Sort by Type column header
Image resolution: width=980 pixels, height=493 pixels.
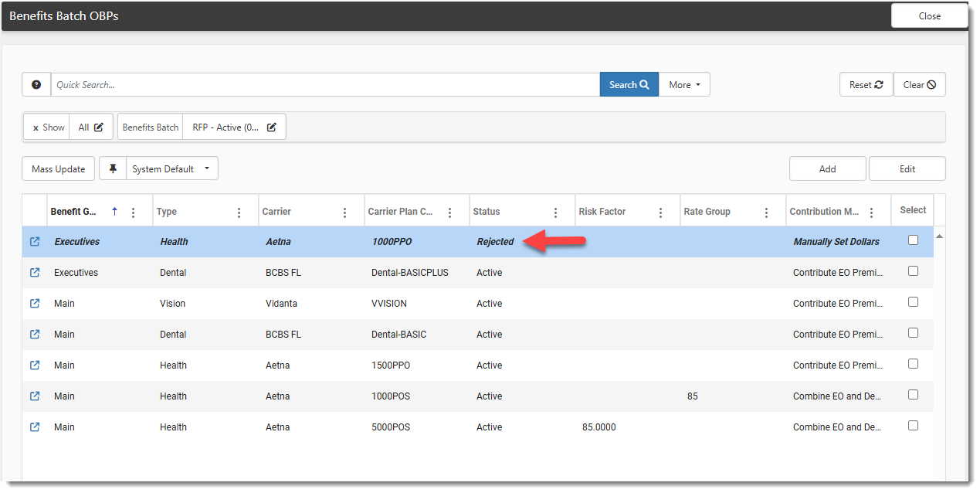click(167, 212)
